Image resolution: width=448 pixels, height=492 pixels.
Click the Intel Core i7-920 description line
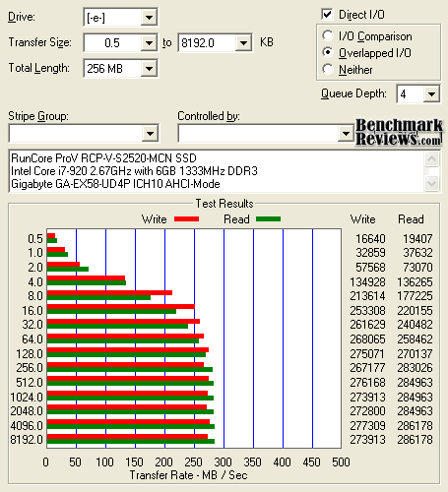click(134, 171)
